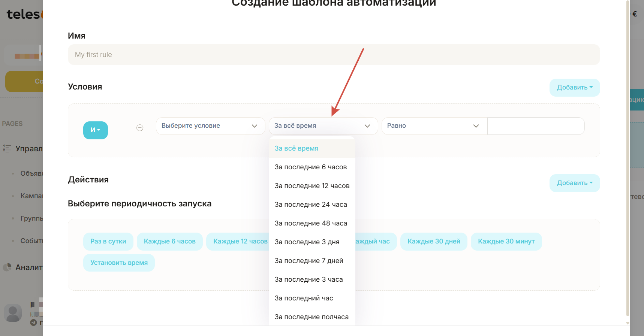Select 'За последний час' option

[304, 298]
